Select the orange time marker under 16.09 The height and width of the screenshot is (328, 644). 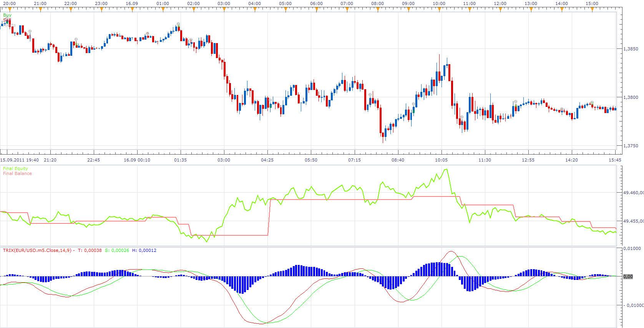pyautogui.click(x=132, y=9)
